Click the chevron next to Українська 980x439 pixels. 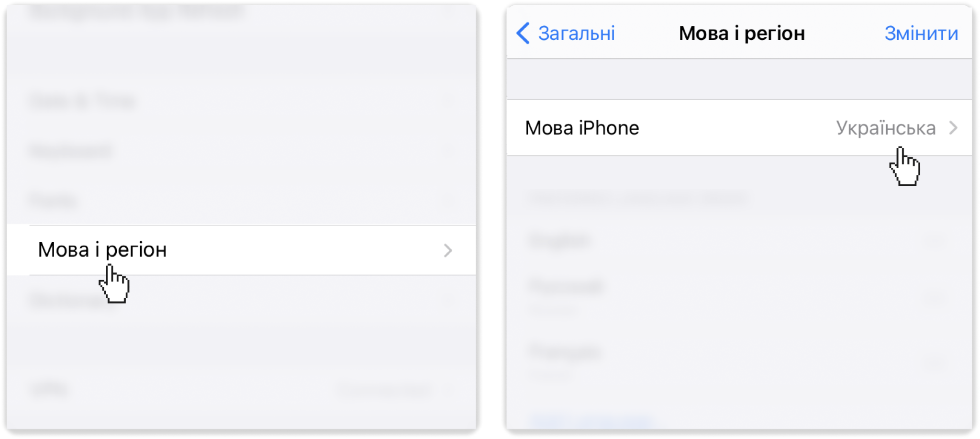point(953,128)
